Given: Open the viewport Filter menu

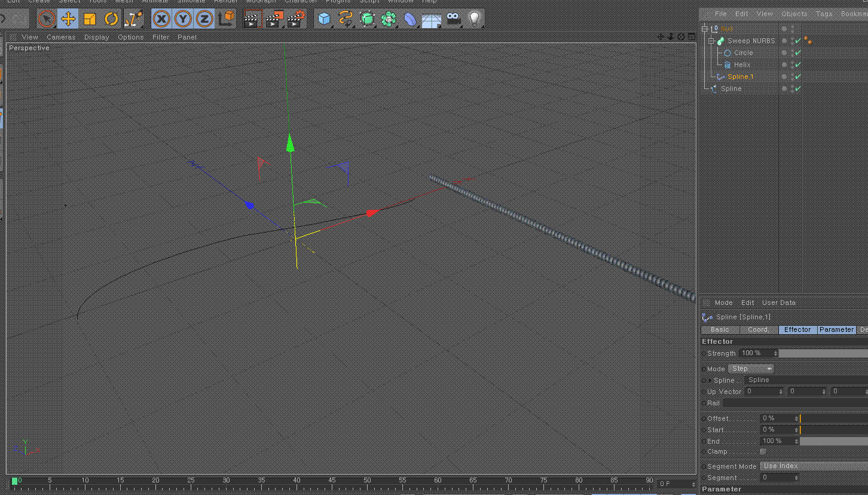Looking at the screenshot, I should pos(161,37).
